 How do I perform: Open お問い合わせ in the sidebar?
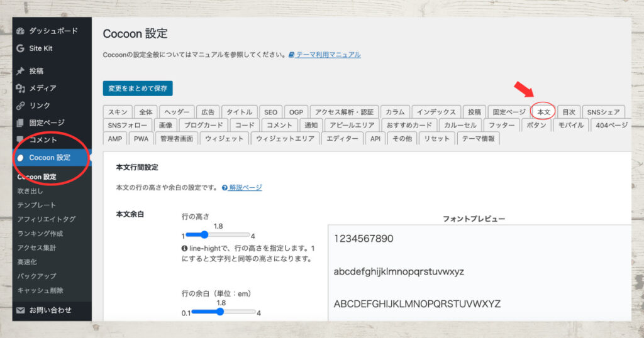pos(52,310)
